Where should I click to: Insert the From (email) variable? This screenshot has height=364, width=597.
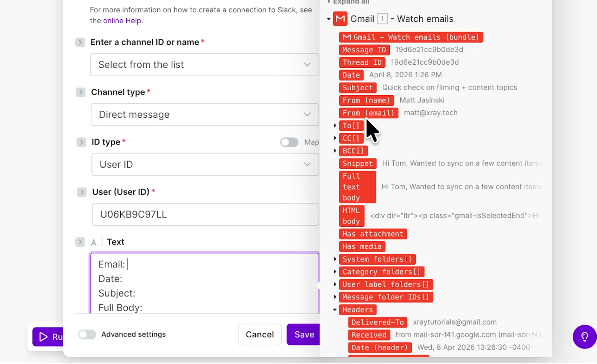click(x=368, y=113)
